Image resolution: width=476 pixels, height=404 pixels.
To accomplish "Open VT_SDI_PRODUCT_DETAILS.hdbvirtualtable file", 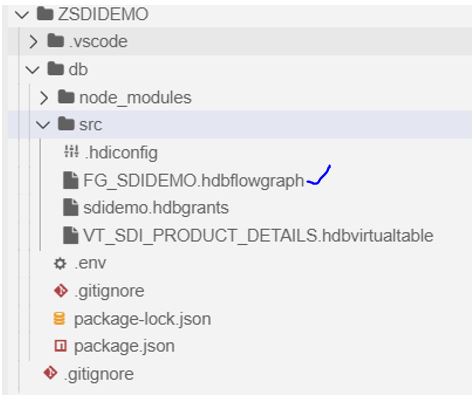I will click(258, 236).
